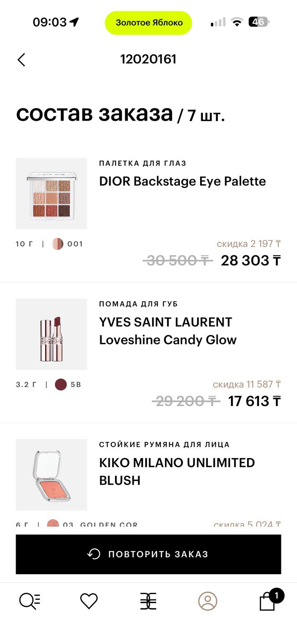The image size is (297, 644).
Task: Tap the 5B lipstick shade swatch
Action: click(61, 385)
